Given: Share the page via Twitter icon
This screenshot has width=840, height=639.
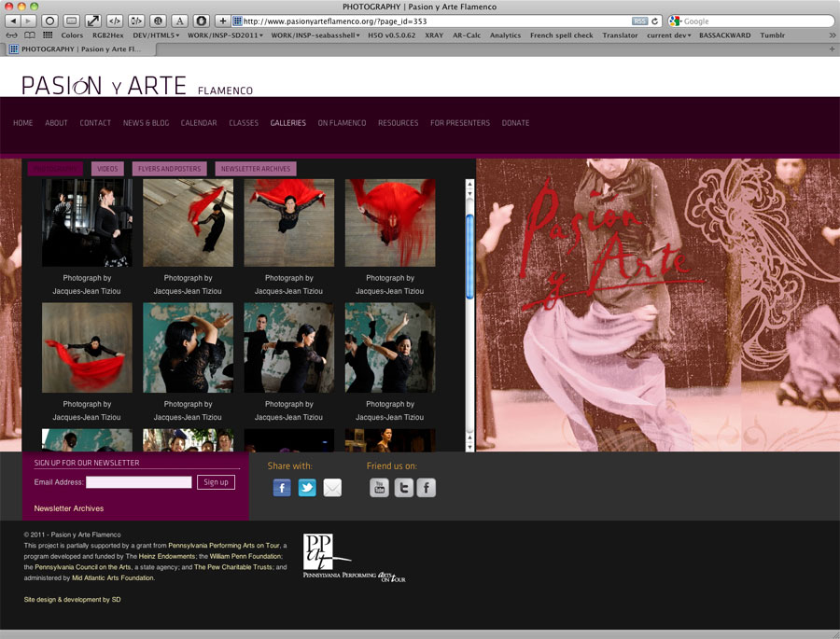Looking at the screenshot, I should (307, 488).
